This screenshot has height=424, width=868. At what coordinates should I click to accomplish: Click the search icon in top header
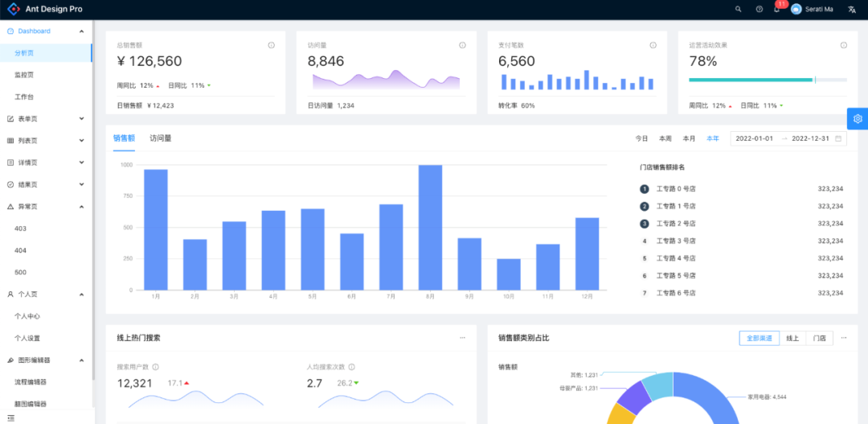point(739,9)
